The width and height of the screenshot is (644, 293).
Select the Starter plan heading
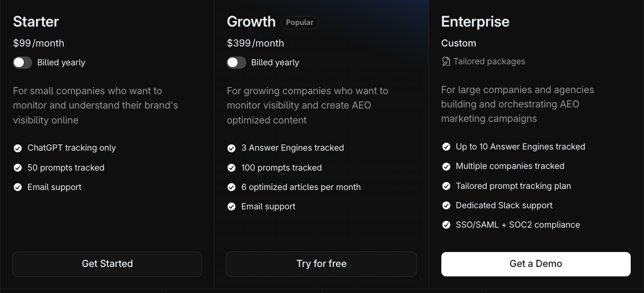(36, 22)
